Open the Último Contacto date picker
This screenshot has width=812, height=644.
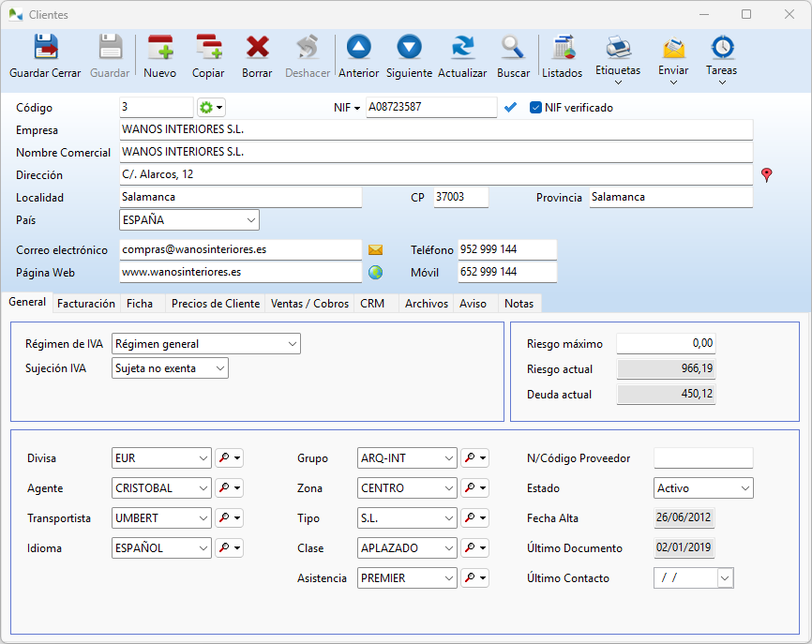(725, 578)
